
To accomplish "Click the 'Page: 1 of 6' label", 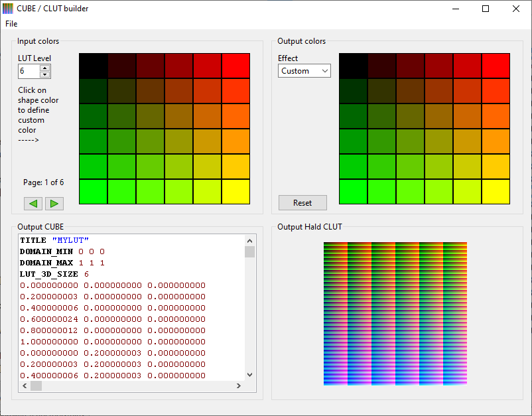I will (43, 182).
